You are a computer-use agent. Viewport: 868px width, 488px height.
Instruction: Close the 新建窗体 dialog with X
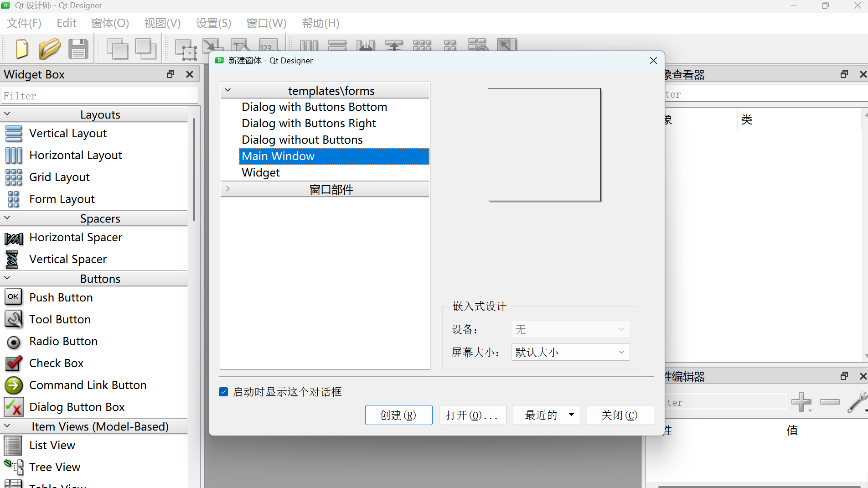(653, 61)
